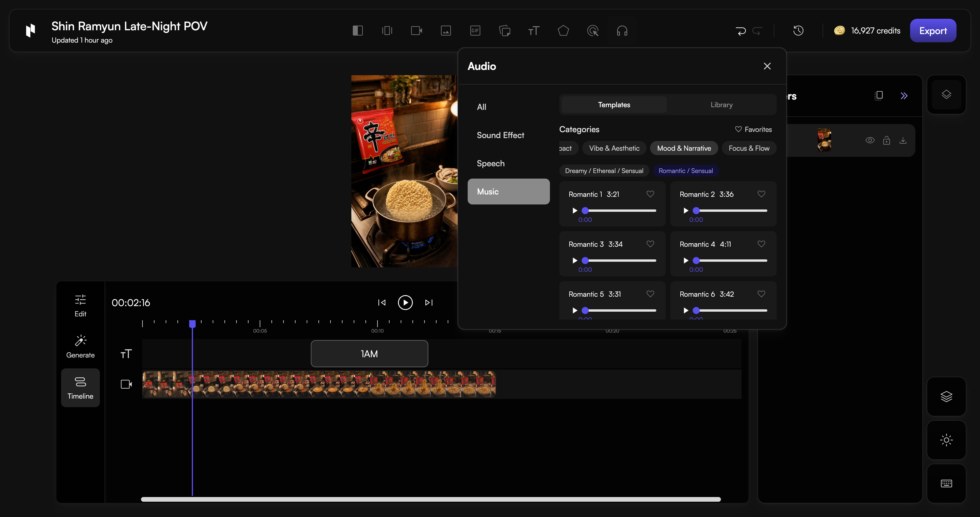
Task: Select the 1AM text clip
Action: click(369, 354)
